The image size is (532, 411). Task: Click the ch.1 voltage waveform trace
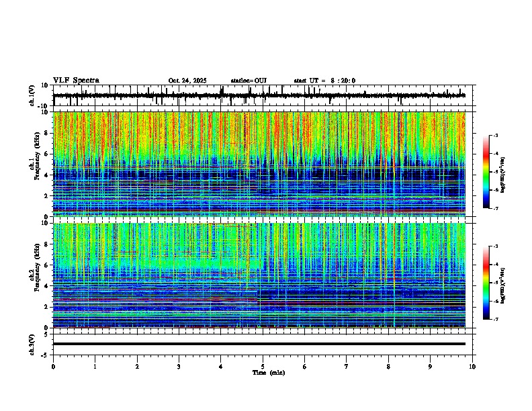(259, 95)
